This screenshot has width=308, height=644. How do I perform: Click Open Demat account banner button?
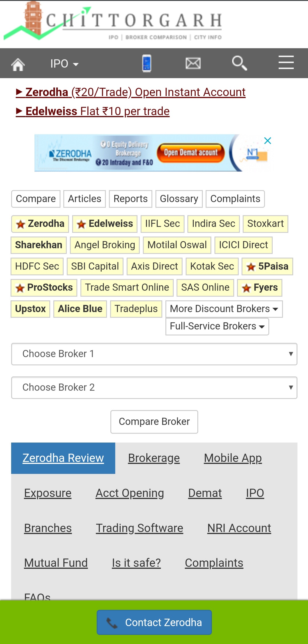[191, 153]
